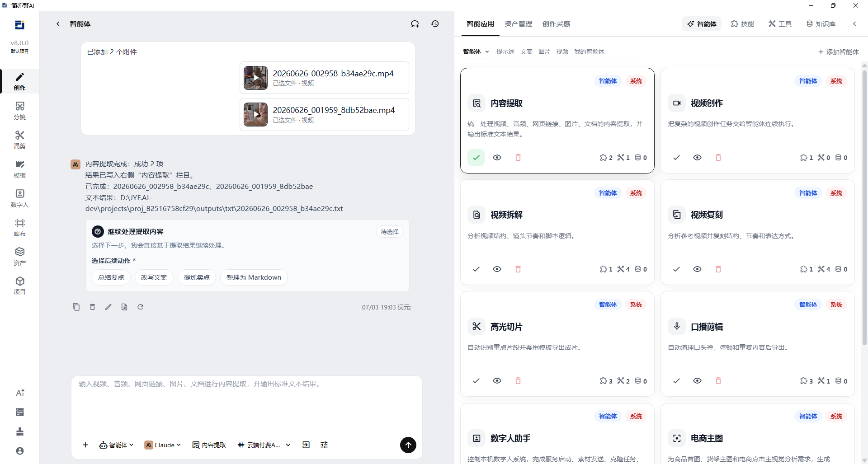Regenerate the AI response
Viewport: 868px width, 464px height.
click(141, 307)
